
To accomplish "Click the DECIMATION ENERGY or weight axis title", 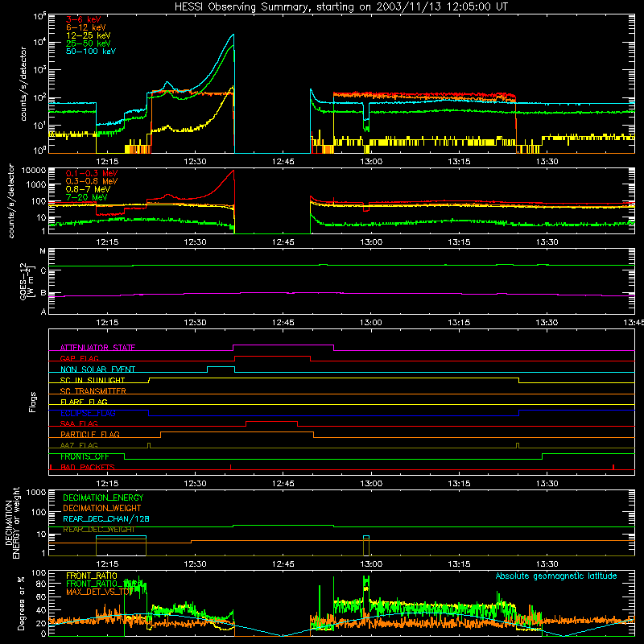I will [x=12, y=522].
